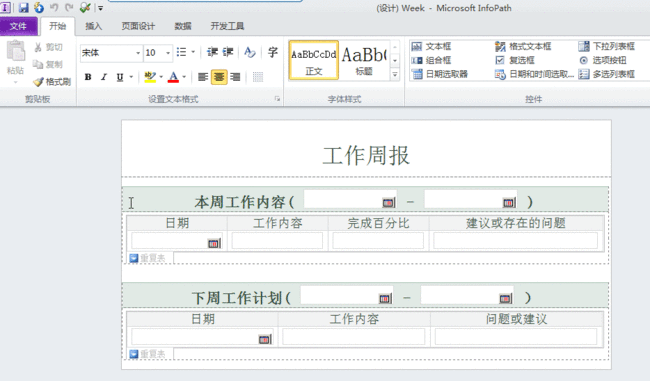Insert a 文本框 text box control
The height and width of the screenshot is (381, 650).
pyautogui.click(x=432, y=46)
